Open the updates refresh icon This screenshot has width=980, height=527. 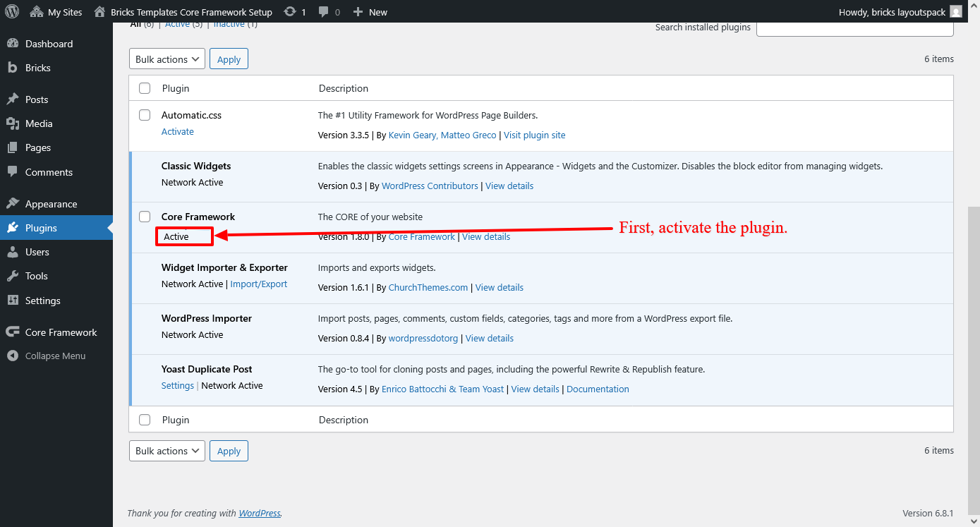point(290,12)
